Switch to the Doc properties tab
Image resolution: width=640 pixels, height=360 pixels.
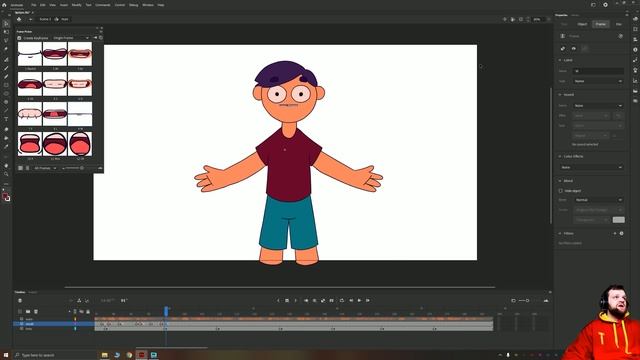[x=619, y=24]
